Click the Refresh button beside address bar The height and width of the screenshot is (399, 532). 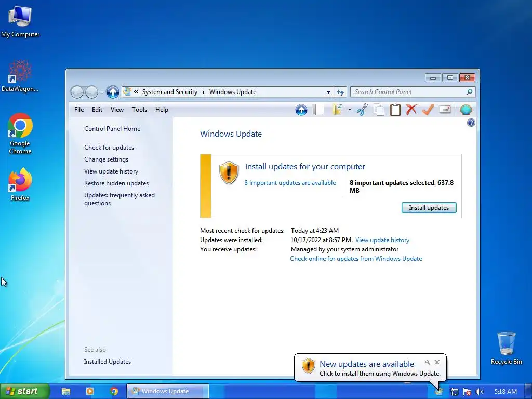(x=340, y=92)
